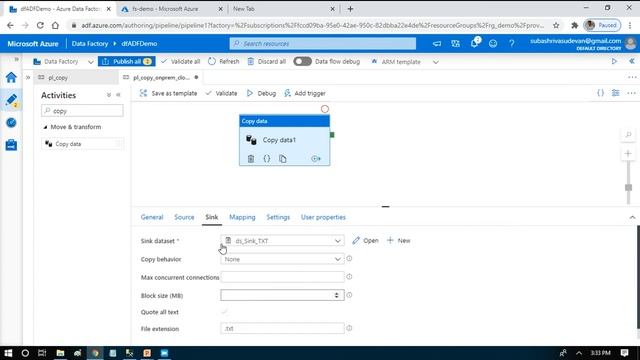This screenshot has height=360, width=640.
Task: Show info for Block size
Action: click(x=349, y=295)
